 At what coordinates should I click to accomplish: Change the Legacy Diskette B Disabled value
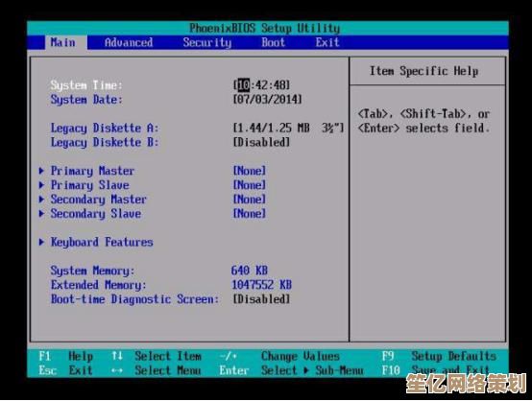tap(261, 142)
